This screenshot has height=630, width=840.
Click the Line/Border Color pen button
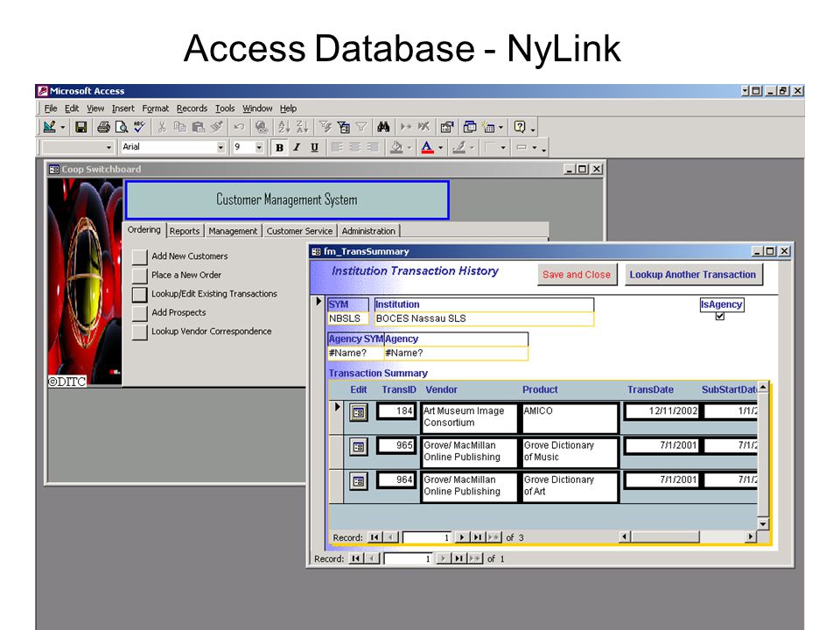coord(458,147)
